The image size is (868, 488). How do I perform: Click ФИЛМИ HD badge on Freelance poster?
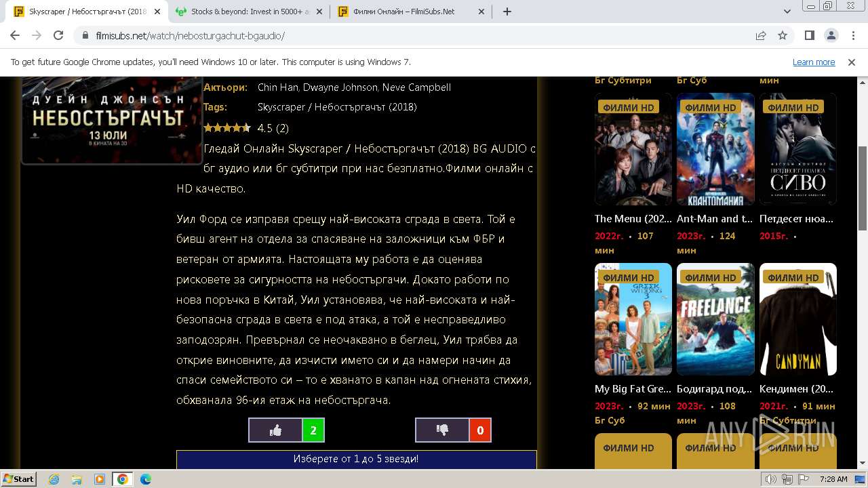pos(711,277)
